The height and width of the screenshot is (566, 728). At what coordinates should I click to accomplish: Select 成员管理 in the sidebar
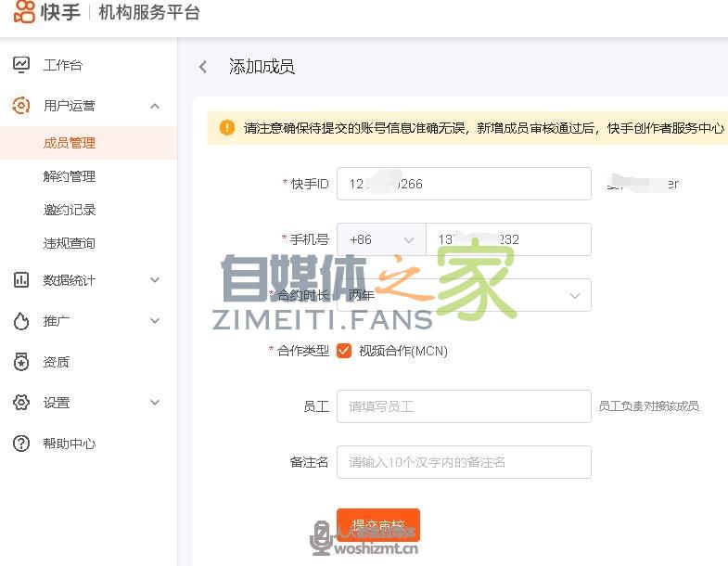click(x=70, y=143)
